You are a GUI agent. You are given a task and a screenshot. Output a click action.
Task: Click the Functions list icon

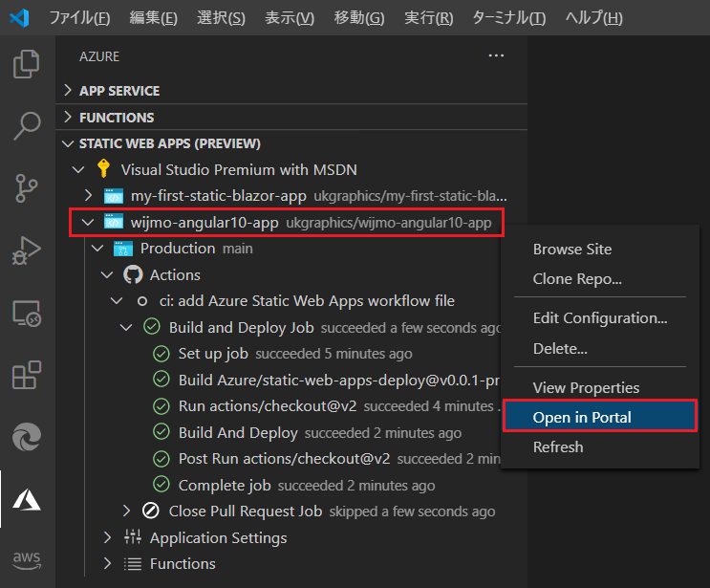133,563
